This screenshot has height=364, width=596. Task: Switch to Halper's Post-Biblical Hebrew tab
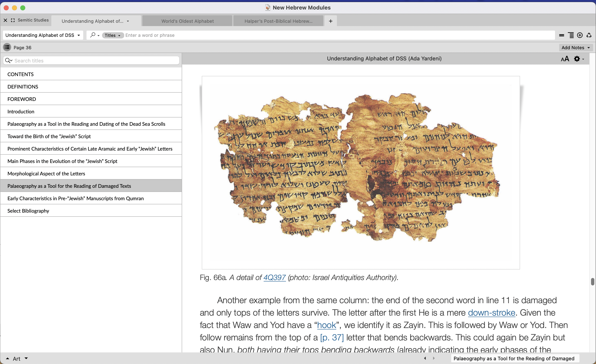click(278, 21)
